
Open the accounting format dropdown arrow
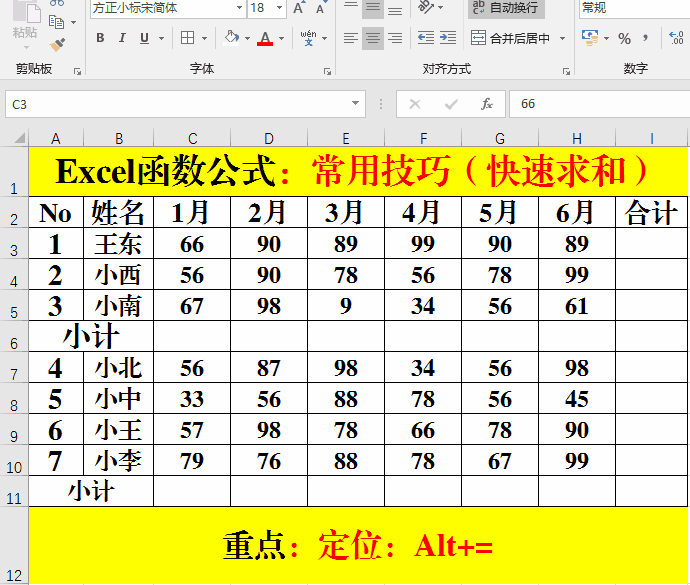pos(606,38)
